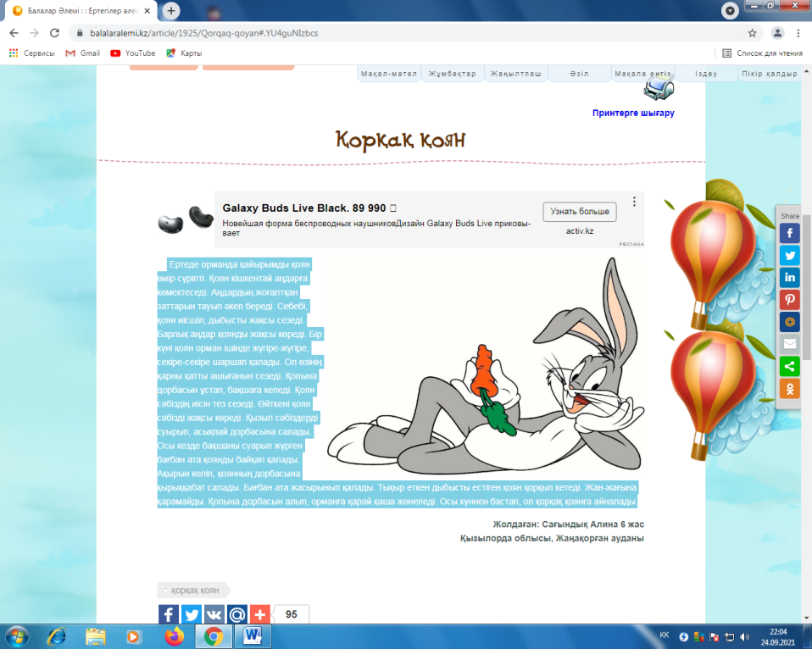Click red plus more-sharing button
This screenshot has width=812, height=649.
pos(259,614)
